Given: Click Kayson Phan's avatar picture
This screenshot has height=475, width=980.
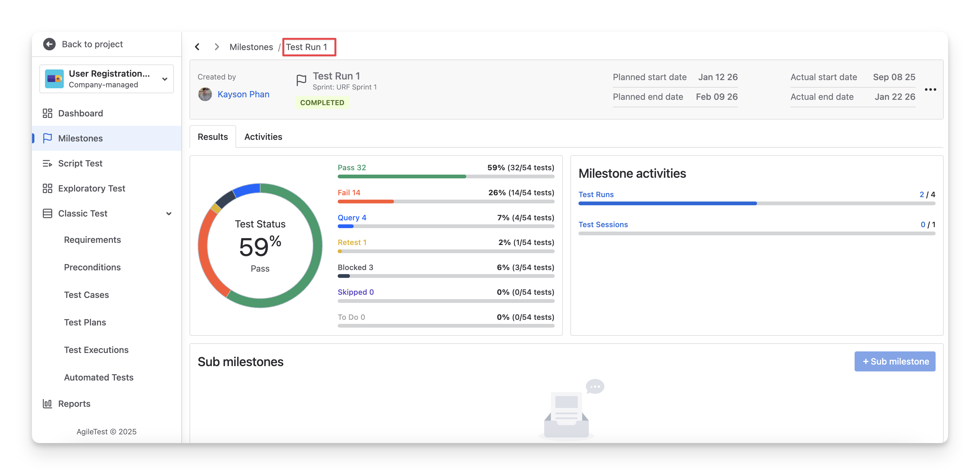Looking at the screenshot, I should point(205,94).
